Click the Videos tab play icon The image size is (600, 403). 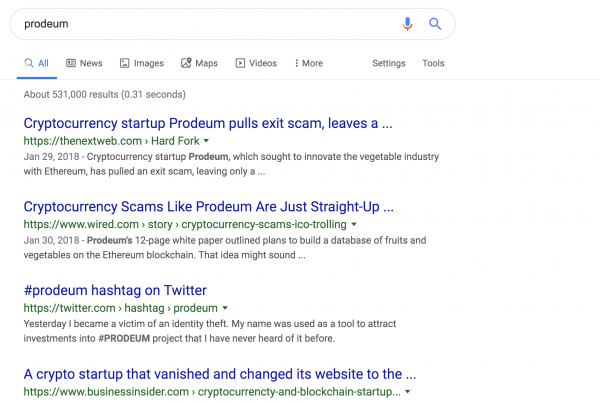pyautogui.click(x=240, y=63)
